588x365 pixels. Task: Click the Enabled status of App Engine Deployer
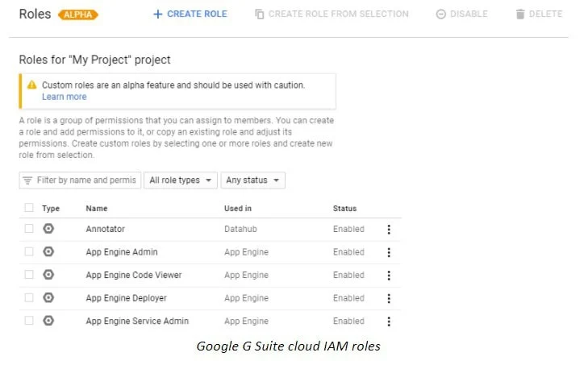point(348,298)
